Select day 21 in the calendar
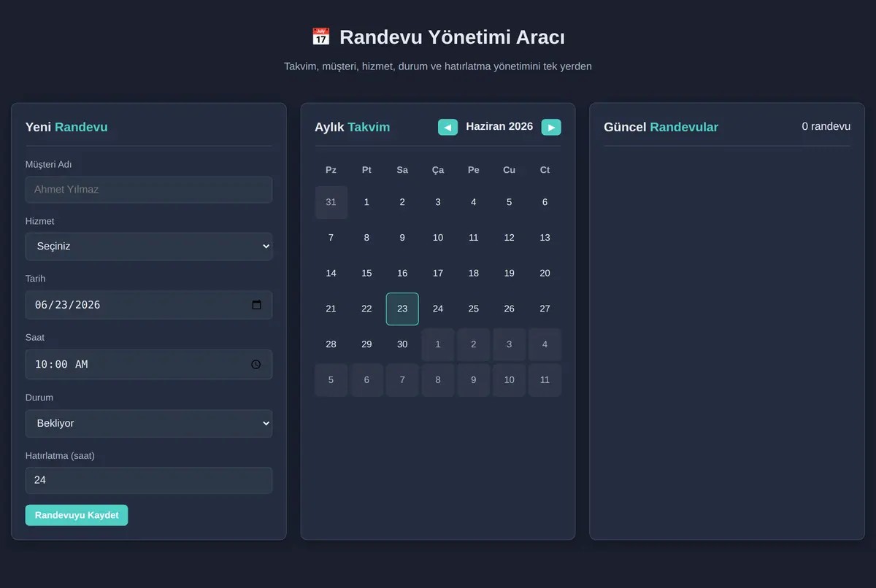Viewport: 876px width, 588px height. pos(331,309)
